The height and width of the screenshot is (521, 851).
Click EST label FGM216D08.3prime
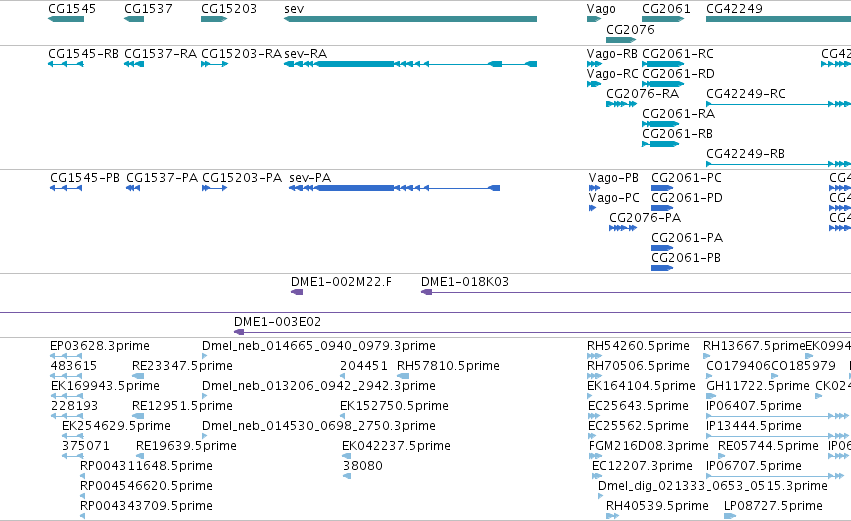649,446
